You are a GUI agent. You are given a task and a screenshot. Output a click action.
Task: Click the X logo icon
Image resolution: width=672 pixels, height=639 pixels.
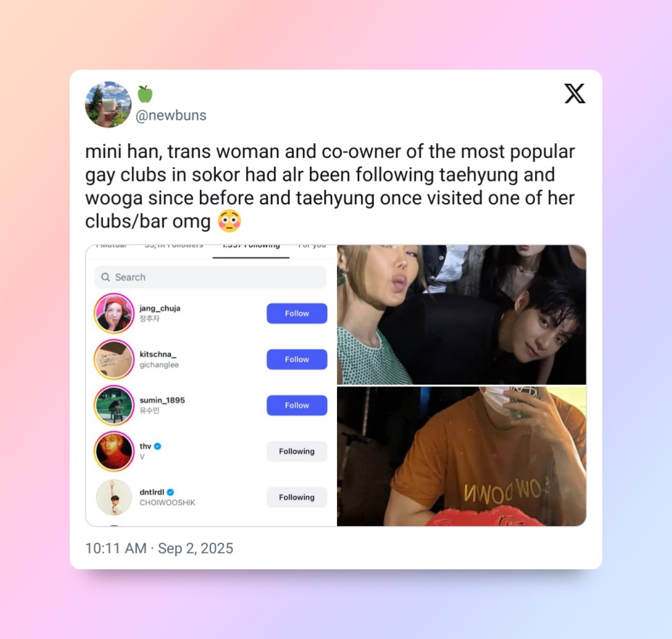574,93
